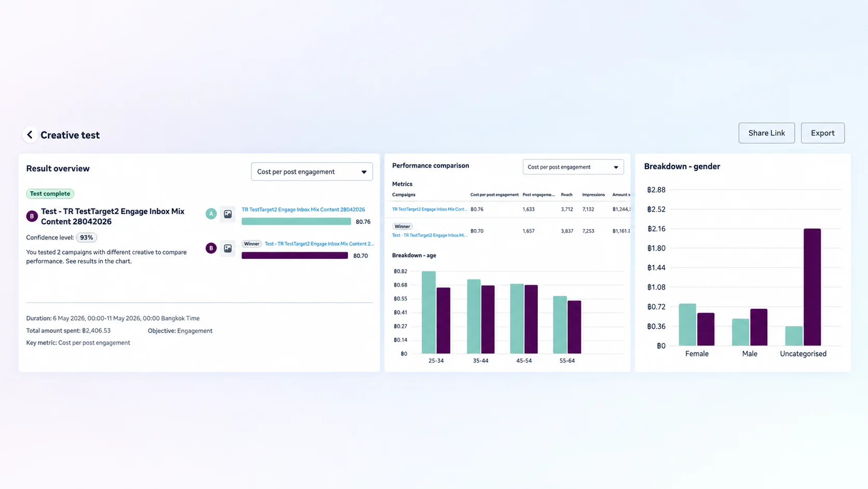Open TR TestTarget2 Engage Inbox Mix Content 28042026 link
This screenshot has width=868, height=489.
[303, 209]
